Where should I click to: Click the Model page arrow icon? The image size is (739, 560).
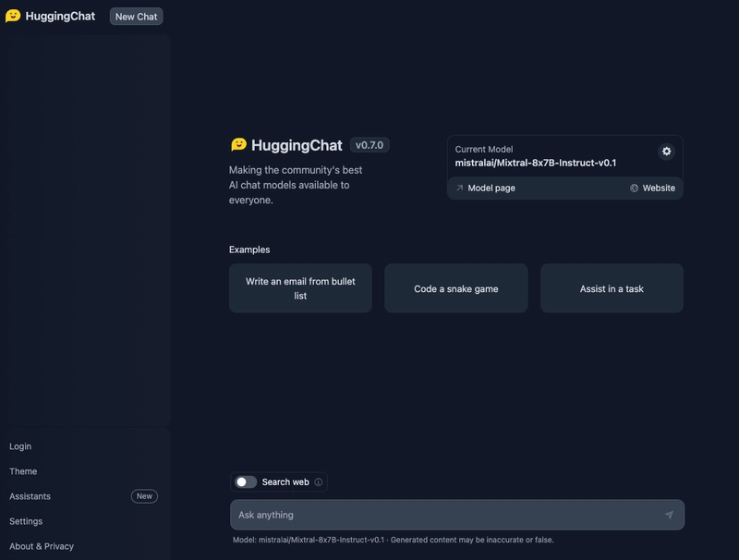(x=459, y=188)
